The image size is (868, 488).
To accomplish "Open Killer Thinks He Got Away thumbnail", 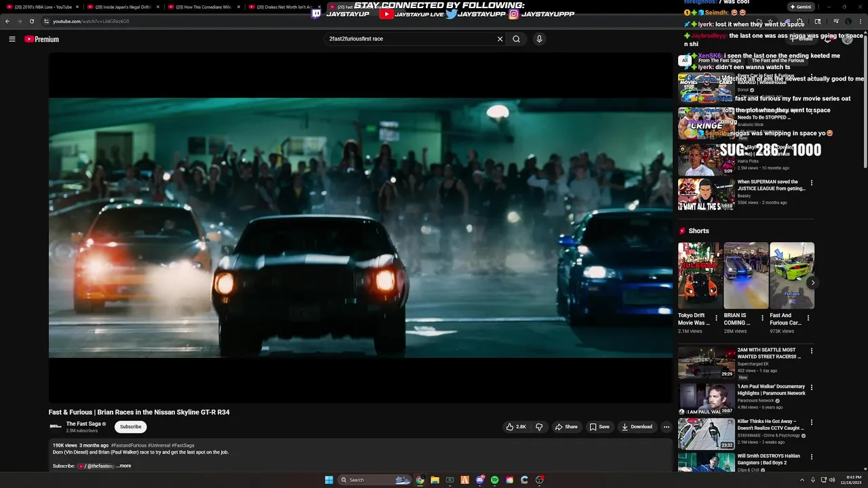I will pyautogui.click(x=706, y=434).
